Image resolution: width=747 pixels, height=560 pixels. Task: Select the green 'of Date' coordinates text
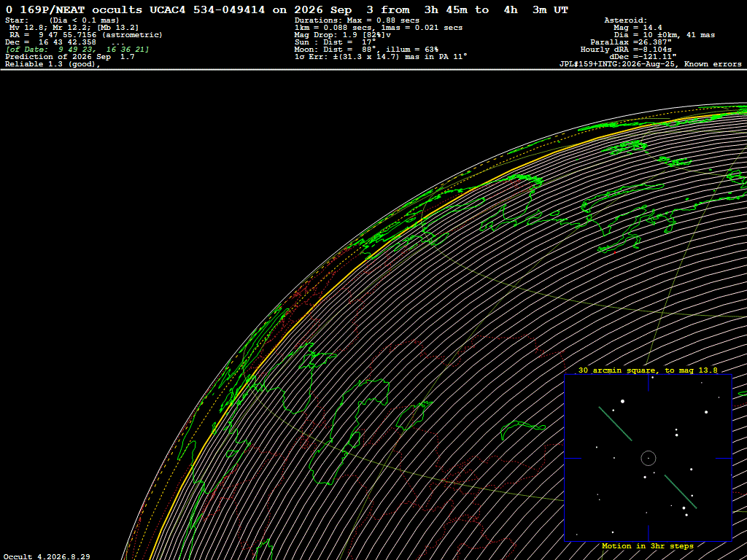[77, 50]
